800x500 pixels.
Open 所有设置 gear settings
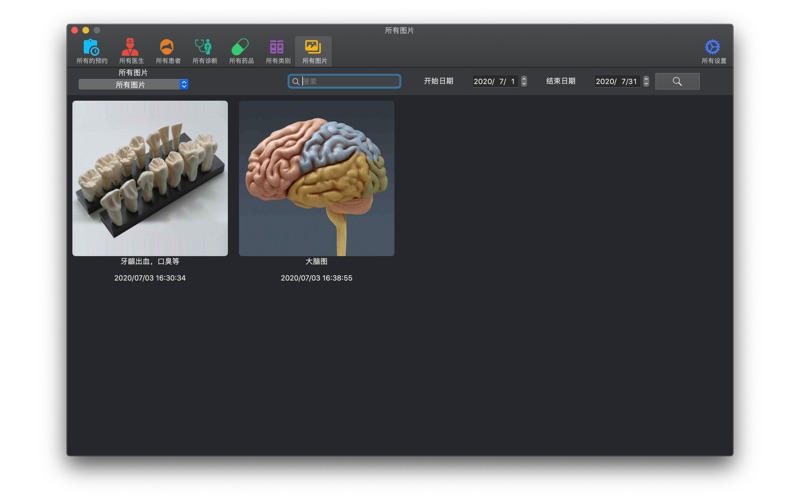[x=712, y=50]
